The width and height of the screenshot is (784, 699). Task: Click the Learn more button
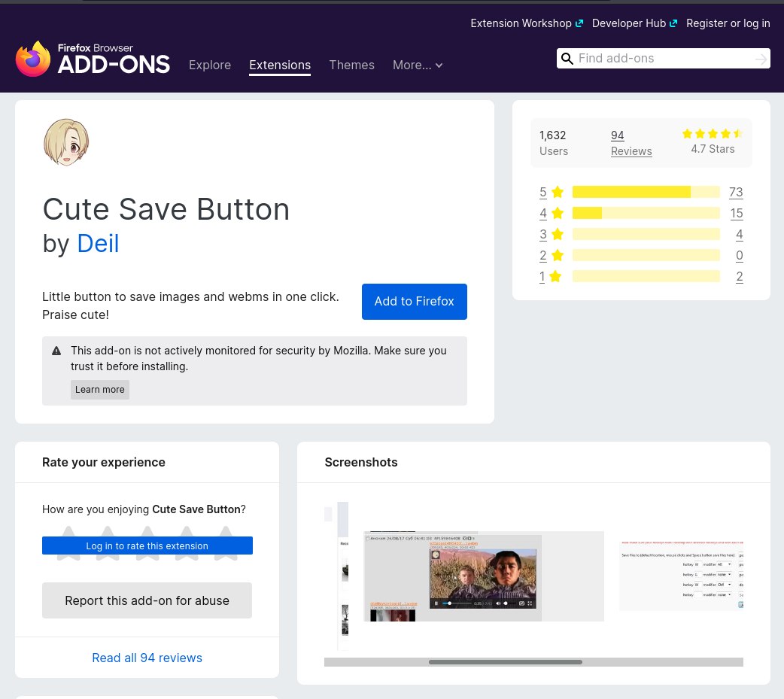point(100,390)
